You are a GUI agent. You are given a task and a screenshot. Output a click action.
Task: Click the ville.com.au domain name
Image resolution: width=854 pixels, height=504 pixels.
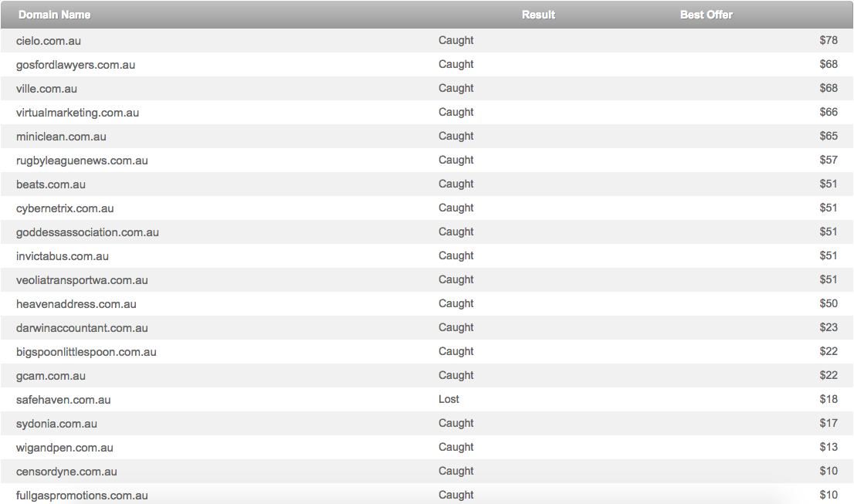(x=46, y=89)
